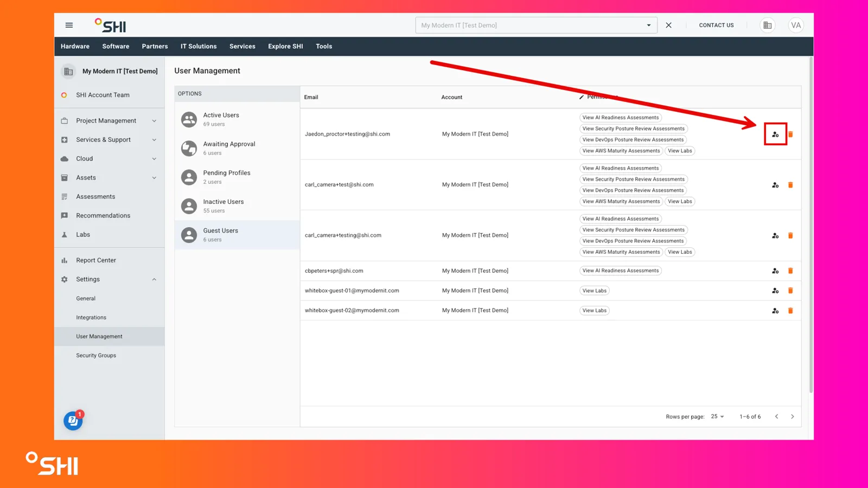Open the account selector dropdown arrow
Viewport: 868px width, 488px height.
(648, 25)
